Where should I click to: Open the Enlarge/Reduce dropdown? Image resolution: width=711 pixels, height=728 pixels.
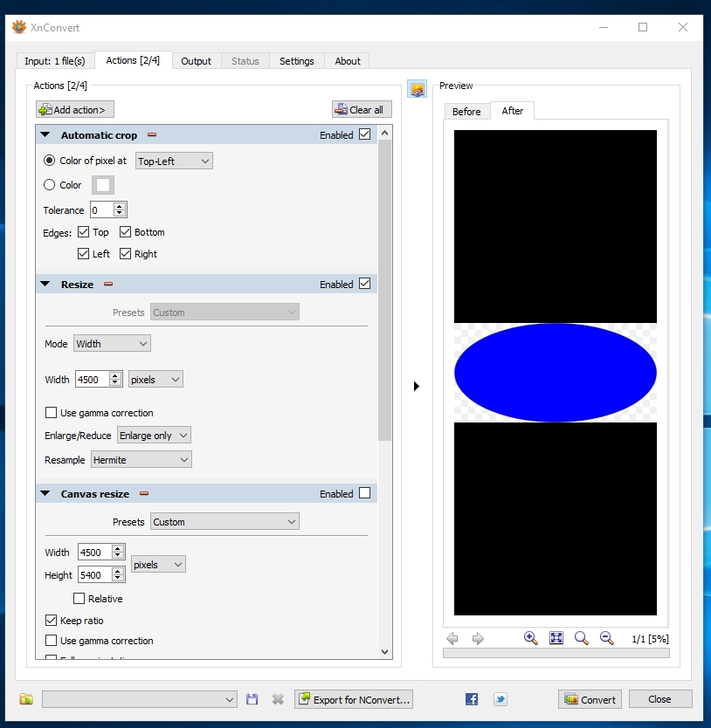[154, 436]
